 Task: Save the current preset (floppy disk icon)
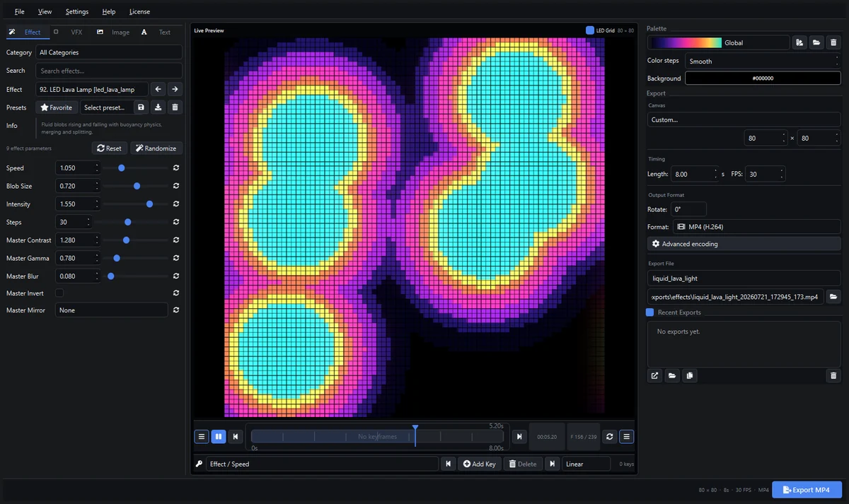[x=141, y=107]
